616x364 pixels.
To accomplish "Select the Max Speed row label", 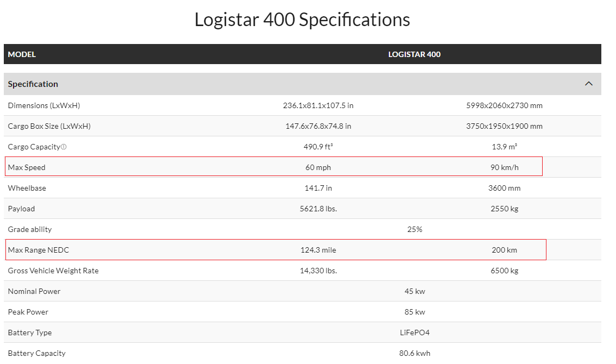I will coord(27,167).
